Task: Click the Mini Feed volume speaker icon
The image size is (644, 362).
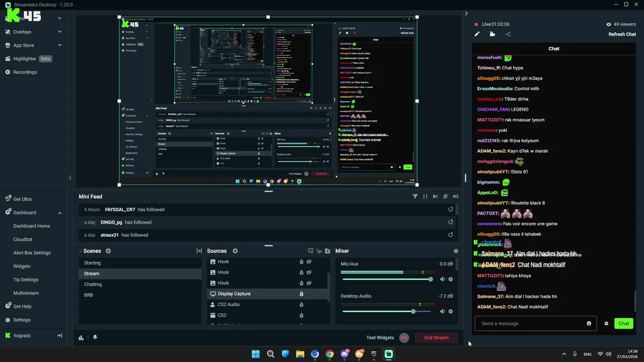Action: click(455, 197)
